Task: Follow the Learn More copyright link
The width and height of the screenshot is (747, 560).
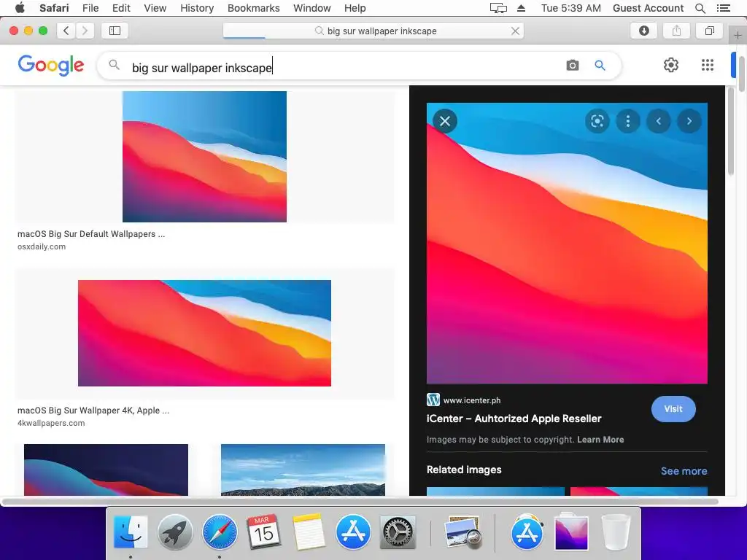Action: [600, 440]
